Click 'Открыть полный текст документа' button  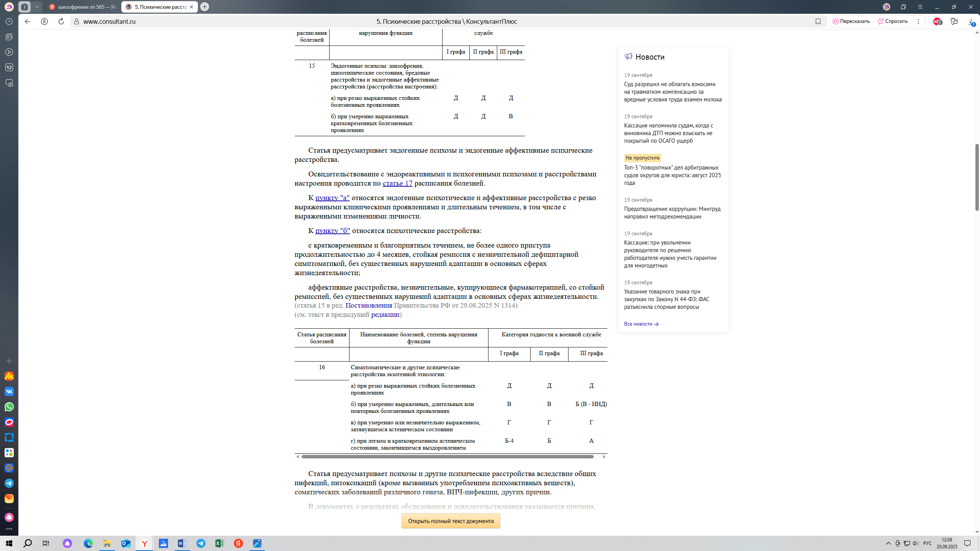(x=451, y=521)
